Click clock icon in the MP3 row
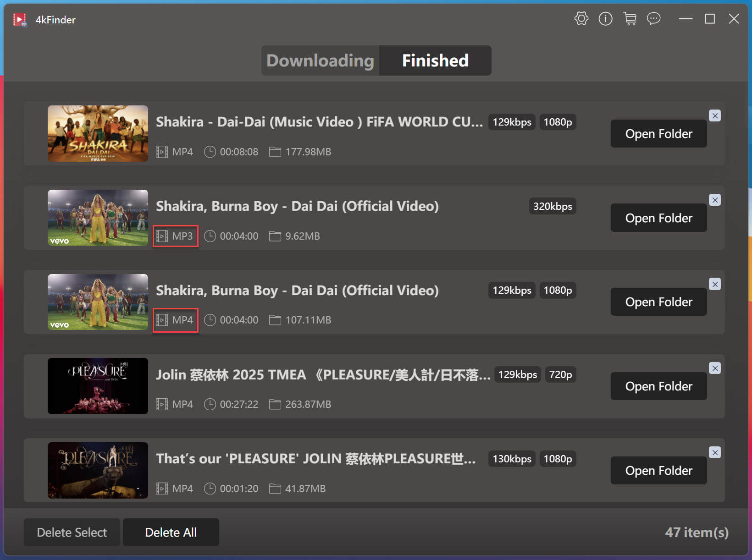The width and height of the screenshot is (752, 560). [x=210, y=236]
